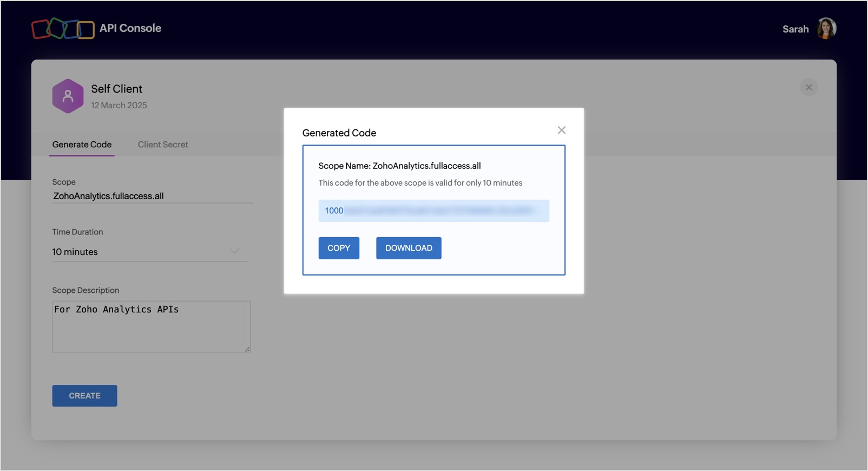The height and width of the screenshot is (471, 868).
Task: Click the Self Client heading
Action: (117, 89)
